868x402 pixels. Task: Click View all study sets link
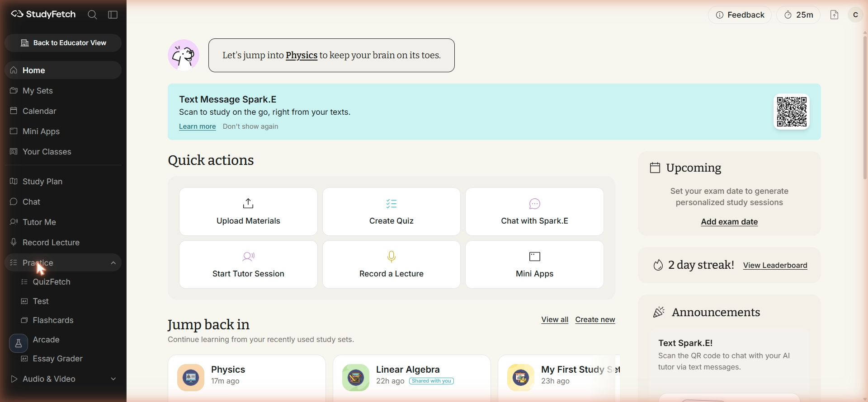tap(555, 319)
